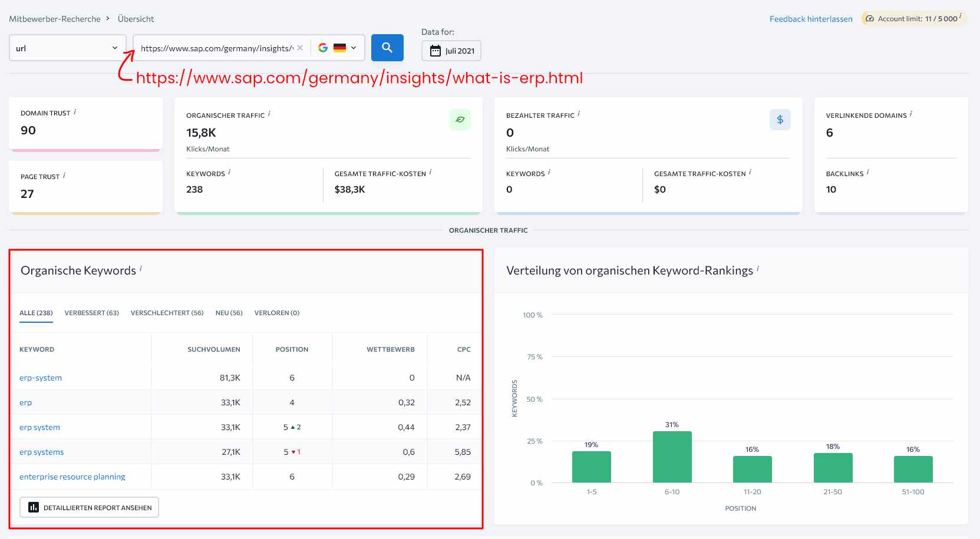Click the $38,3K traffic cost value
This screenshot has height=539, width=980.
pyautogui.click(x=349, y=189)
